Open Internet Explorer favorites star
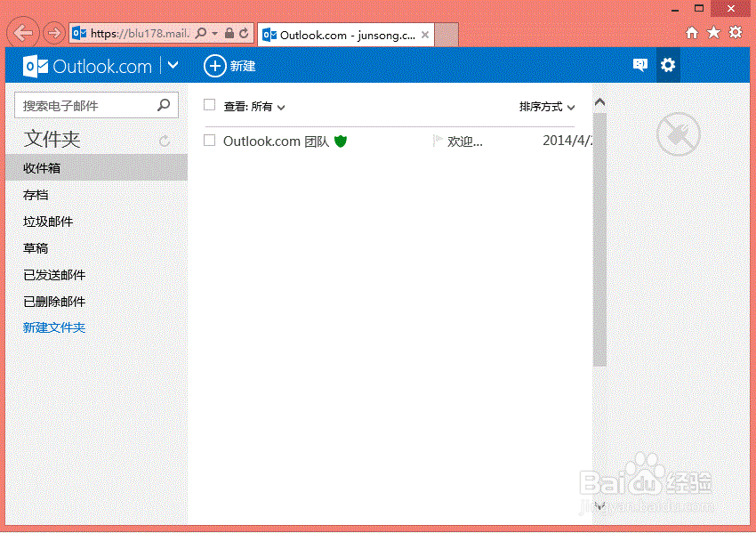Screen dimensions: 756x533 (x=712, y=32)
